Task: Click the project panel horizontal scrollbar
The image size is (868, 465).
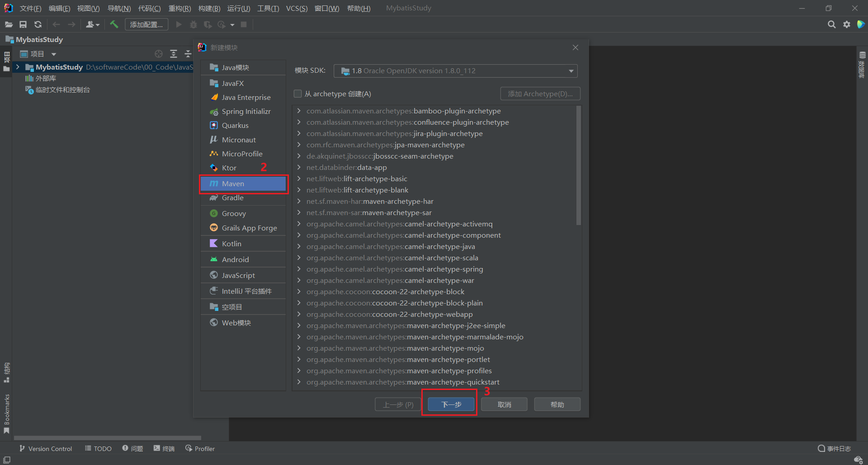Action: pyautogui.click(x=108, y=438)
